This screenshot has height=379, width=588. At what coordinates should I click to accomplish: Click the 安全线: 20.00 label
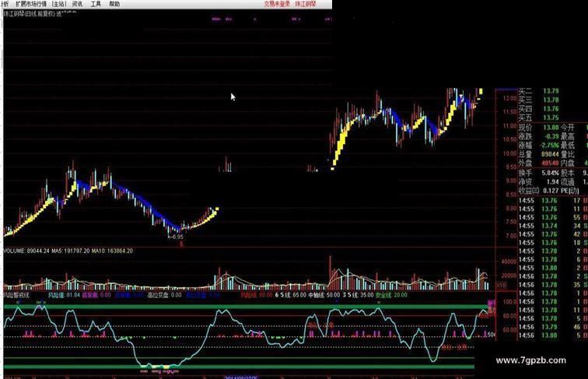[x=391, y=295]
